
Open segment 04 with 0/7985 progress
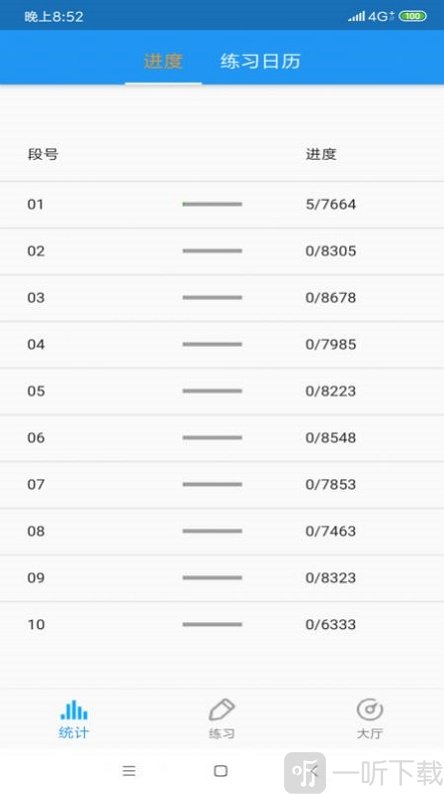pos(222,344)
